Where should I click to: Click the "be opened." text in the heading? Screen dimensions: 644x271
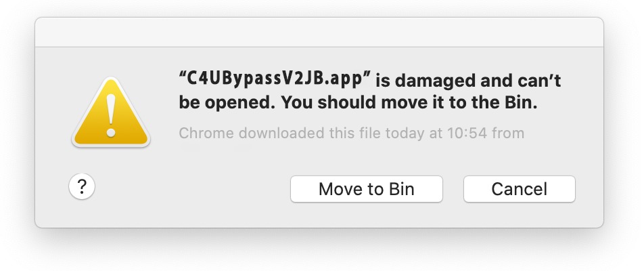[x=227, y=104]
